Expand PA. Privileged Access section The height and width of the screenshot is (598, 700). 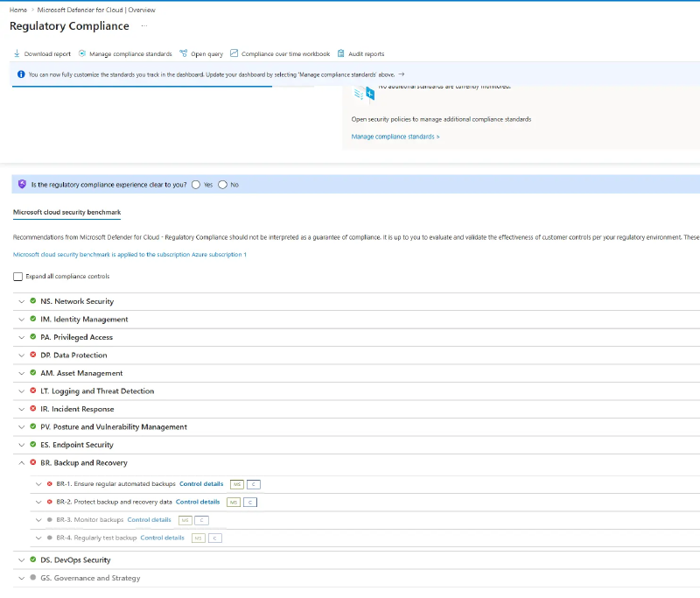click(21, 337)
